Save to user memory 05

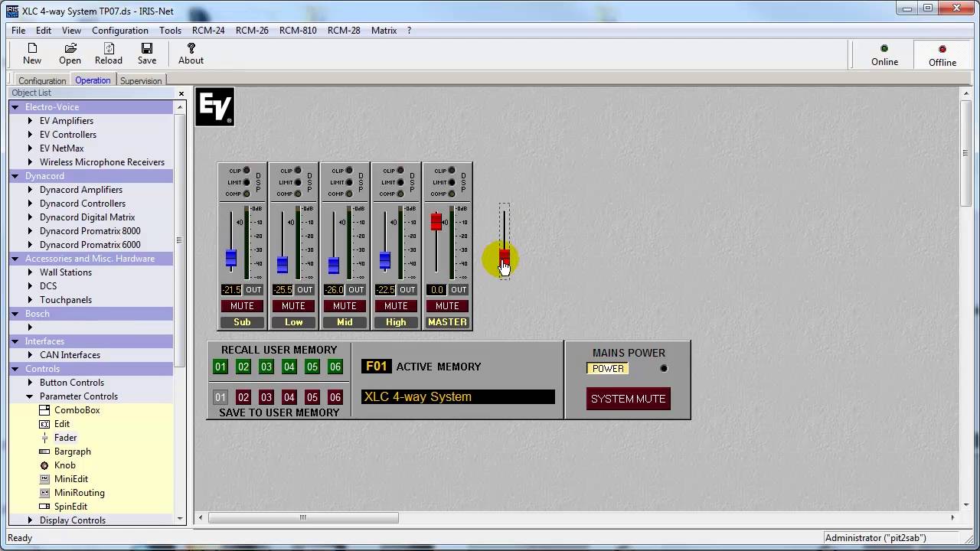[312, 398]
